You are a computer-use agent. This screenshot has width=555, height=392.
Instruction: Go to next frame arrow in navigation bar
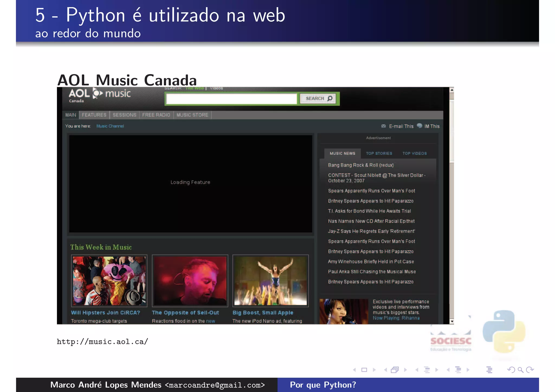click(406, 370)
